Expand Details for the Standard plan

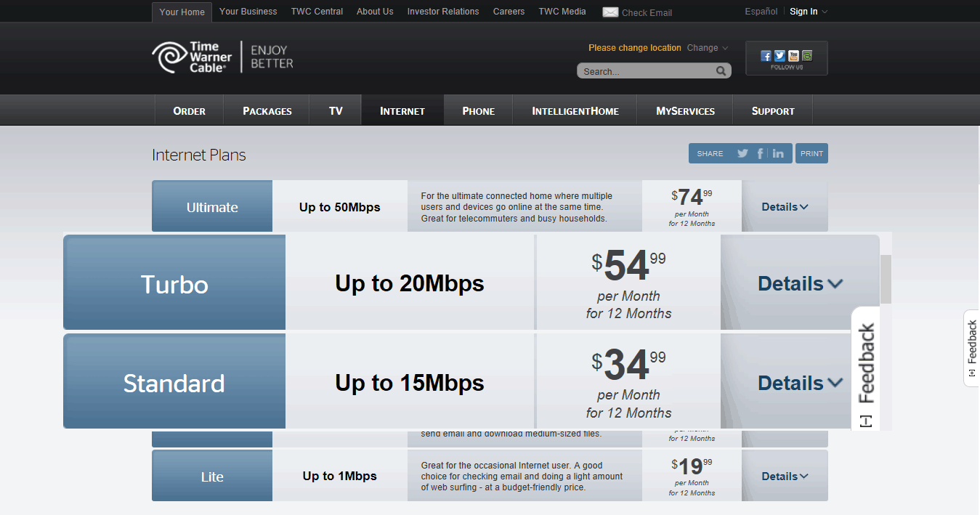[x=800, y=383]
